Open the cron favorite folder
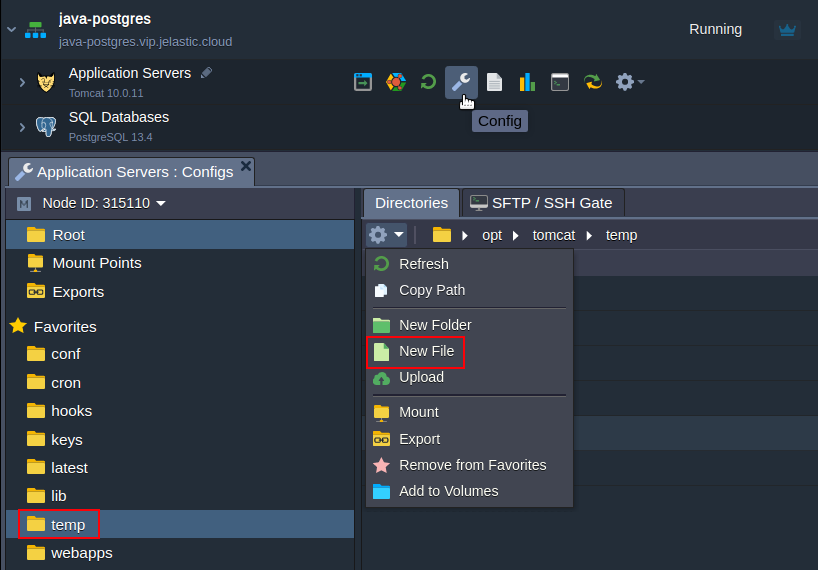 (180, 383)
